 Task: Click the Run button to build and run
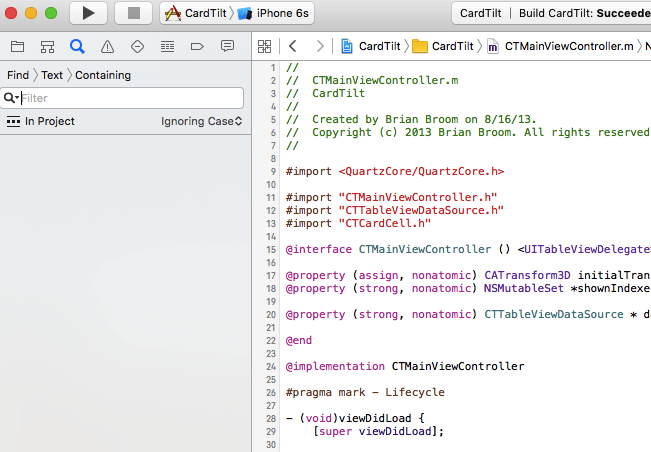click(88, 13)
